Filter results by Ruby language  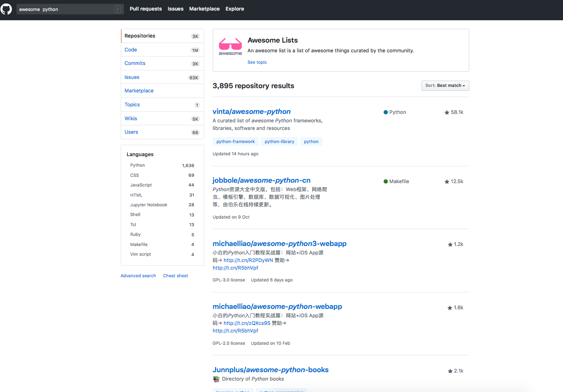[x=162, y=234]
